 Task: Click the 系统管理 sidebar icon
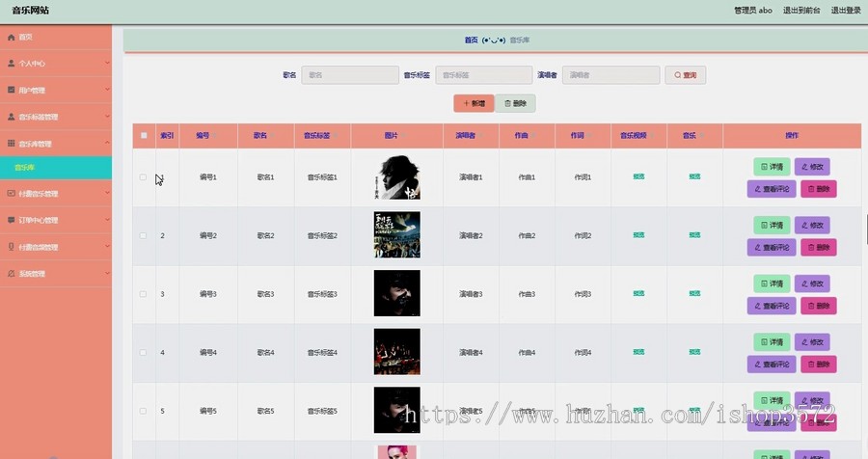11,274
